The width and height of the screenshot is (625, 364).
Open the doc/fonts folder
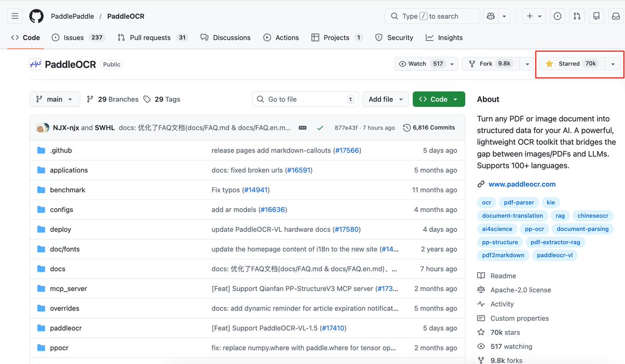click(x=65, y=249)
